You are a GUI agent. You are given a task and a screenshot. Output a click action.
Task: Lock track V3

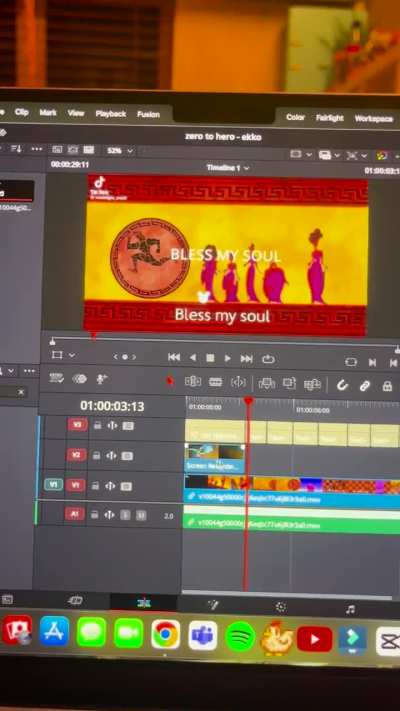pos(98,425)
